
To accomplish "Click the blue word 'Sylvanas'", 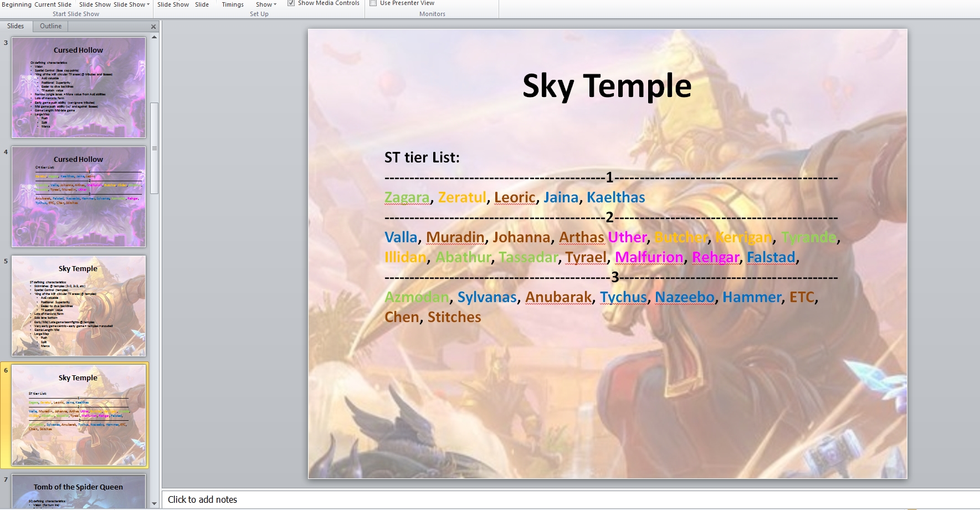I will (x=487, y=297).
